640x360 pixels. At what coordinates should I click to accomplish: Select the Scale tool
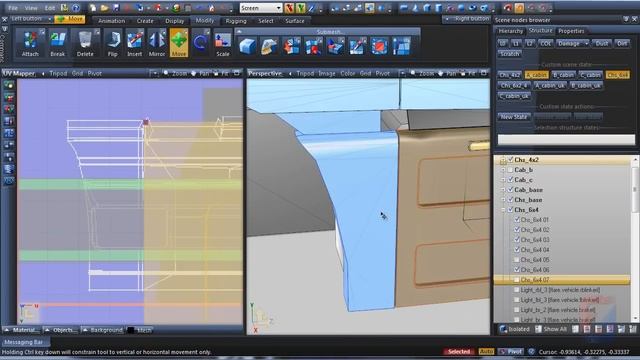click(x=222, y=43)
